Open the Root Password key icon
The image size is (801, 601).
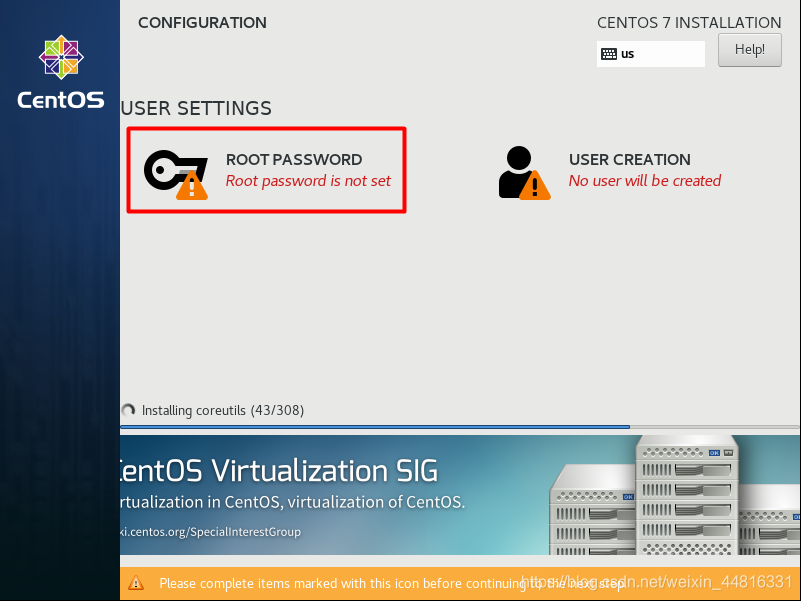[x=176, y=174]
